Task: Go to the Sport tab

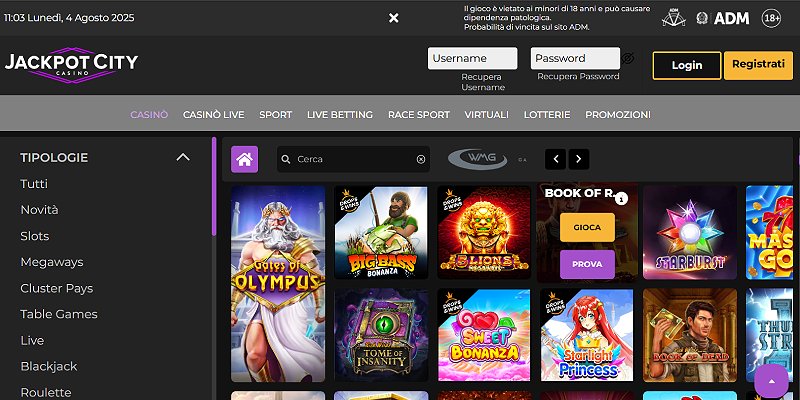Action: click(276, 115)
